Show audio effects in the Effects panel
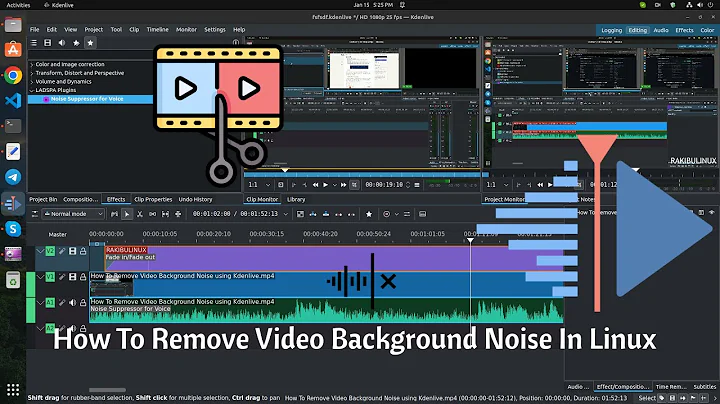Image resolution: width=720 pixels, height=404 pixels. coord(62,43)
